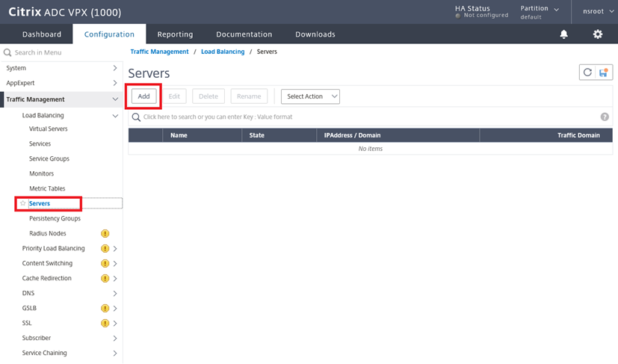Click the search magnifier in Servers filter
Image resolution: width=618 pixels, height=364 pixels.
click(136, 117)
